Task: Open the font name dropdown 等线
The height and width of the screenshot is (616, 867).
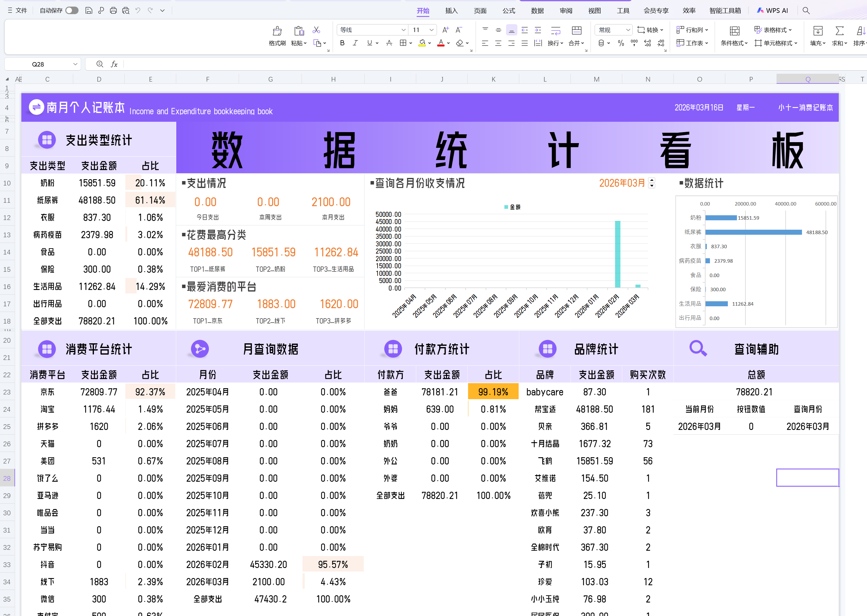Action: pyautogui.click(x=403, y=30)
